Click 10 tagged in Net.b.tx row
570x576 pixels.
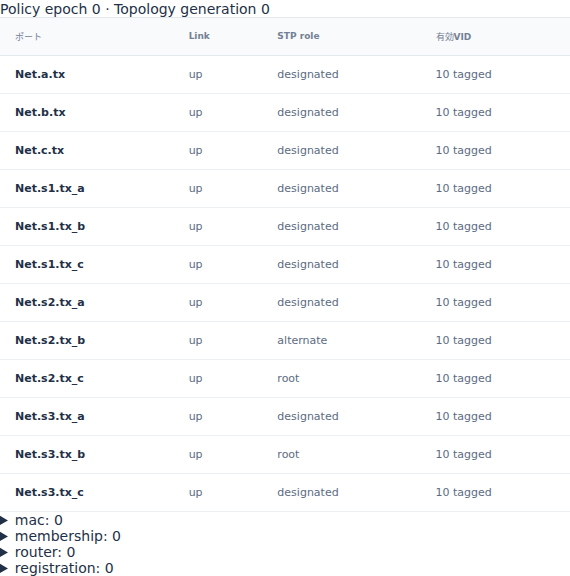click(x=463, y=112)
